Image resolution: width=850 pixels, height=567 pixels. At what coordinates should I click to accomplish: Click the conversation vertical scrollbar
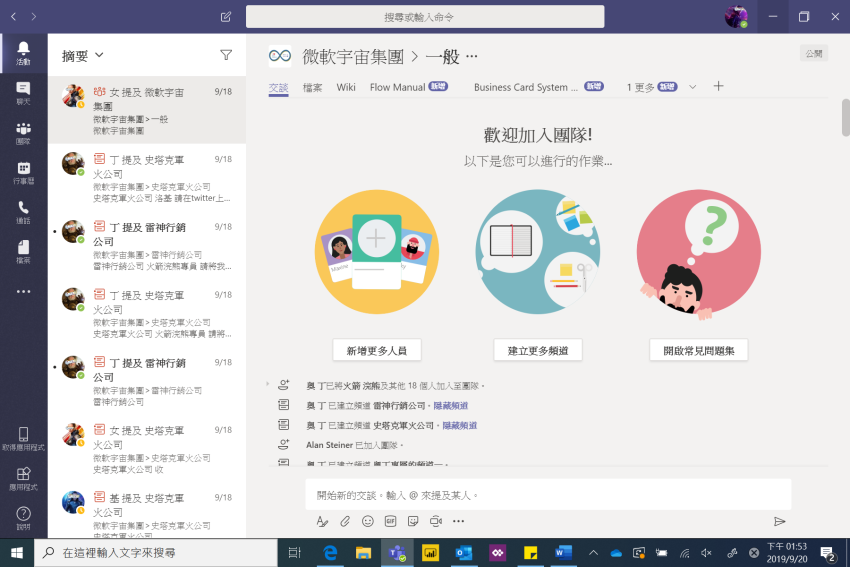click(x=845, y=118)
